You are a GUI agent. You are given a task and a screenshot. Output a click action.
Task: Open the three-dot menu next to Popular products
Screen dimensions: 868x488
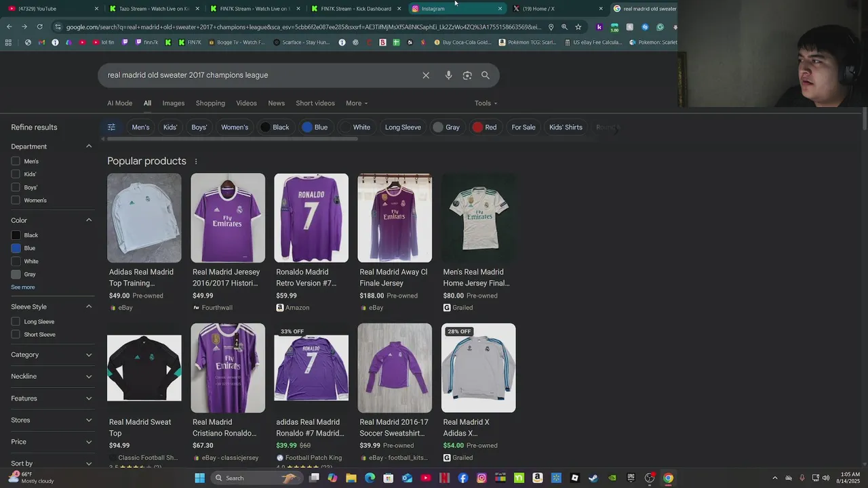(196, 161)
